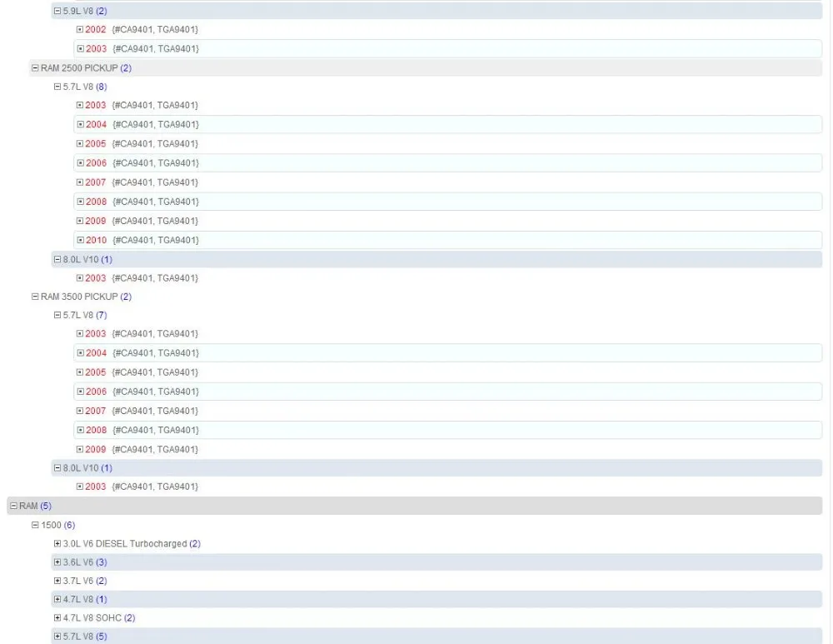Expand 2003 under 5.9L V8

pos(80,48)
